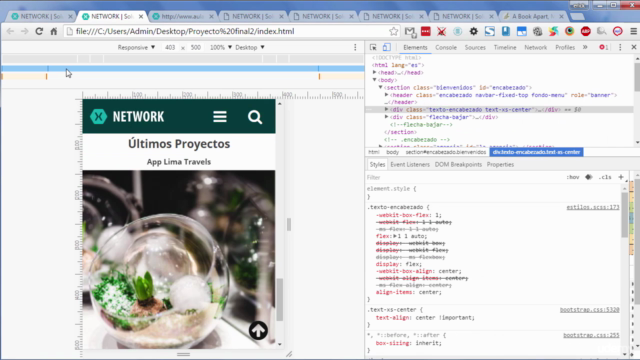This screenshot has height=360, width=640.
Task: Add a new style rule
Action: pos(621,177)
